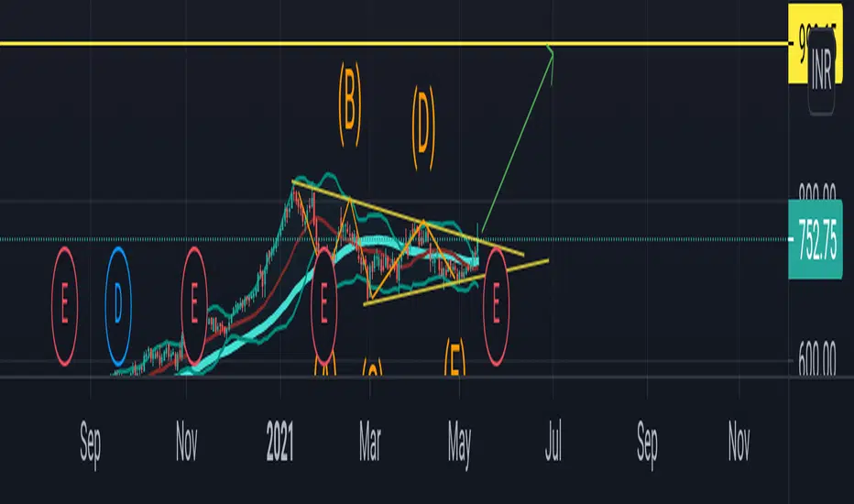This screenshot has width=854, height=504.
Task: Open the blue D dividend marker
Action: tap(118, 306)
